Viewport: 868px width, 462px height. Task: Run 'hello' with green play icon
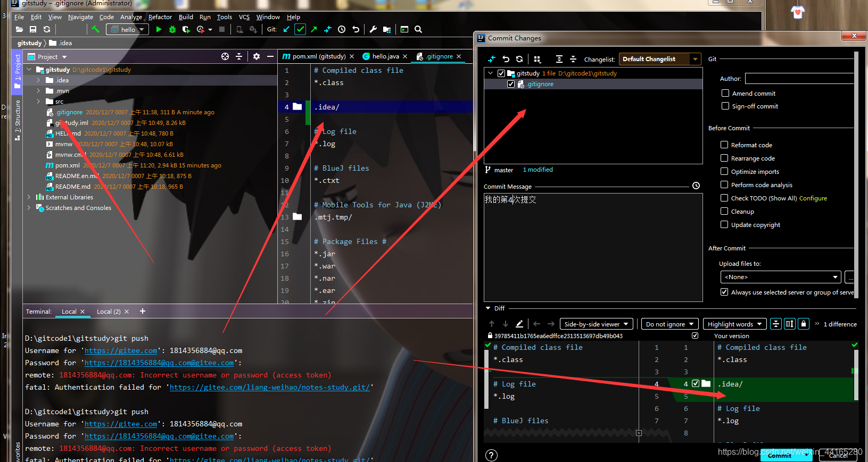click(x=159, y=29)
